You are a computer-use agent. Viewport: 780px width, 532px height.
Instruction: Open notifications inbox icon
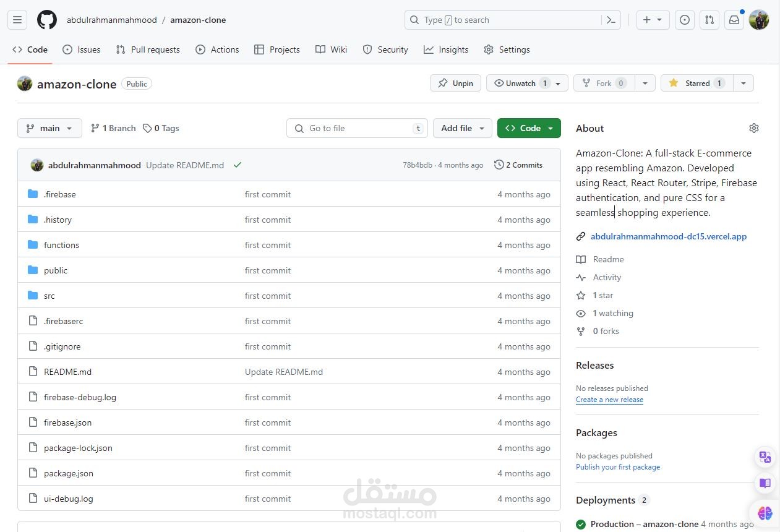[x=734, y=20]
